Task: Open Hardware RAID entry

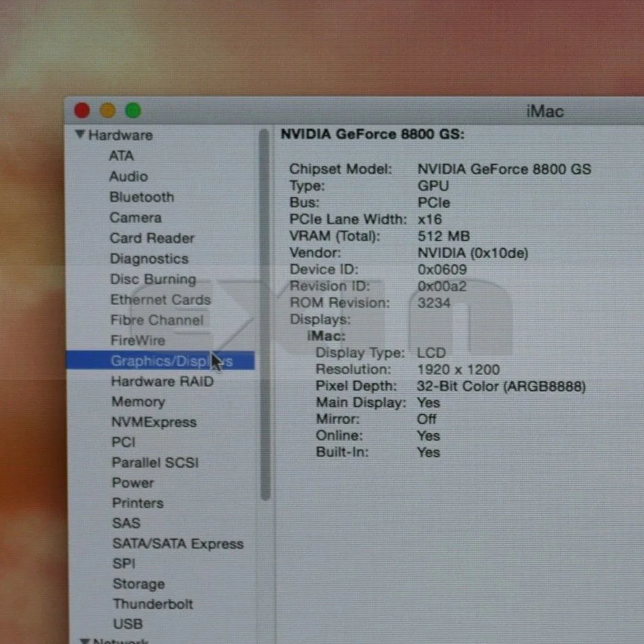Action: [162, 381]
